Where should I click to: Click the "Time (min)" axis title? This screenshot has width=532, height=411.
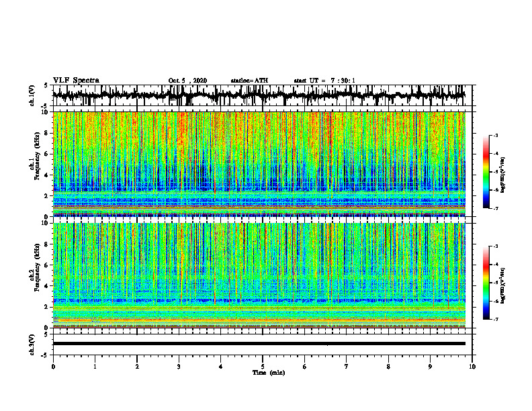269,373
